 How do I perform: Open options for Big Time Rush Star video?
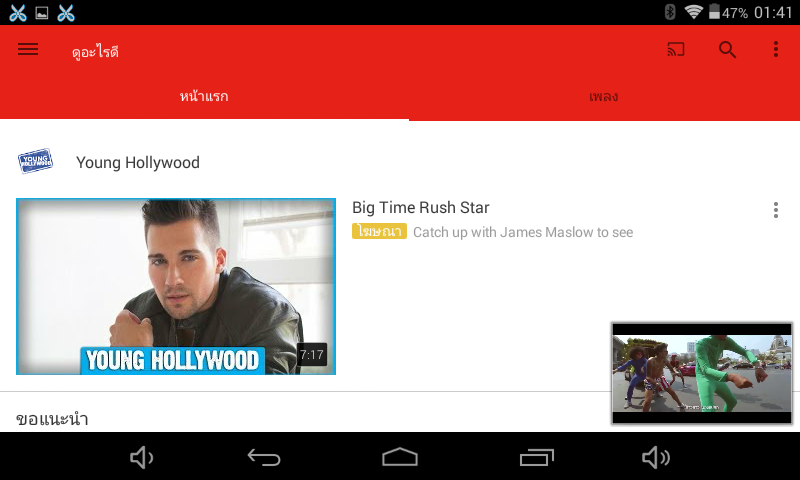click(x=776, y=210)
